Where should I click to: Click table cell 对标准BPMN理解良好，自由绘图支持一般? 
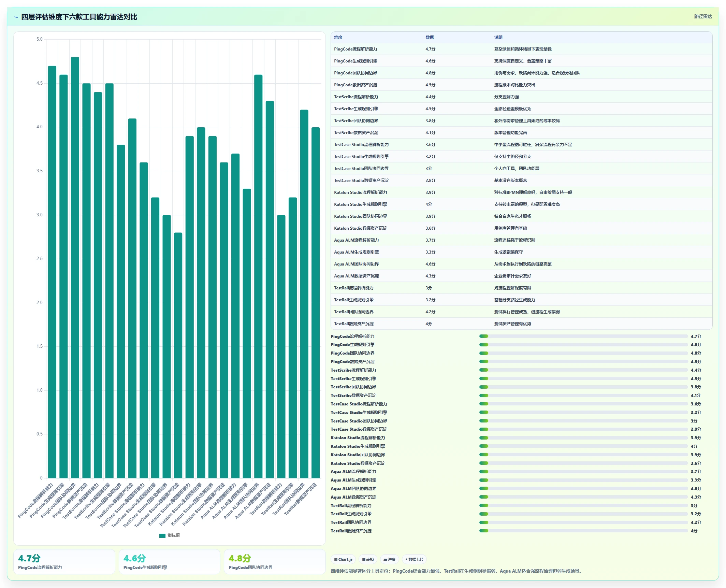[x=533, y=192]
